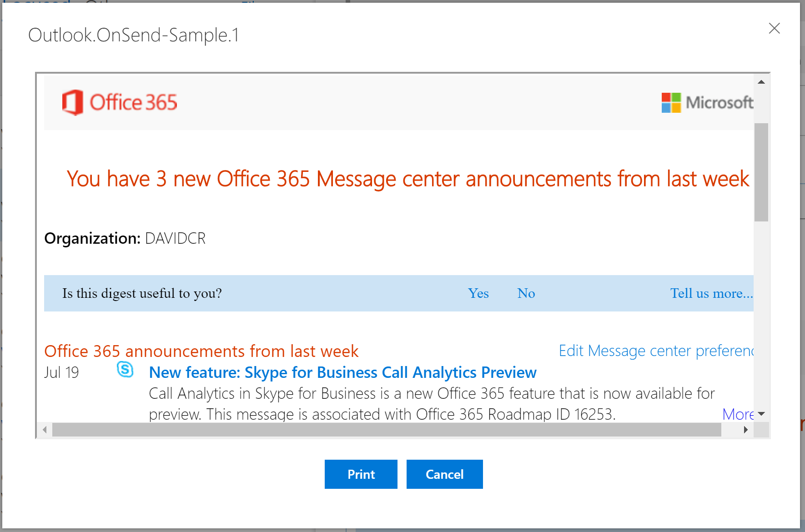Click 'Office 365 announcements from last week' heading
Screen dimensions: 805x532
coord(201,351)
